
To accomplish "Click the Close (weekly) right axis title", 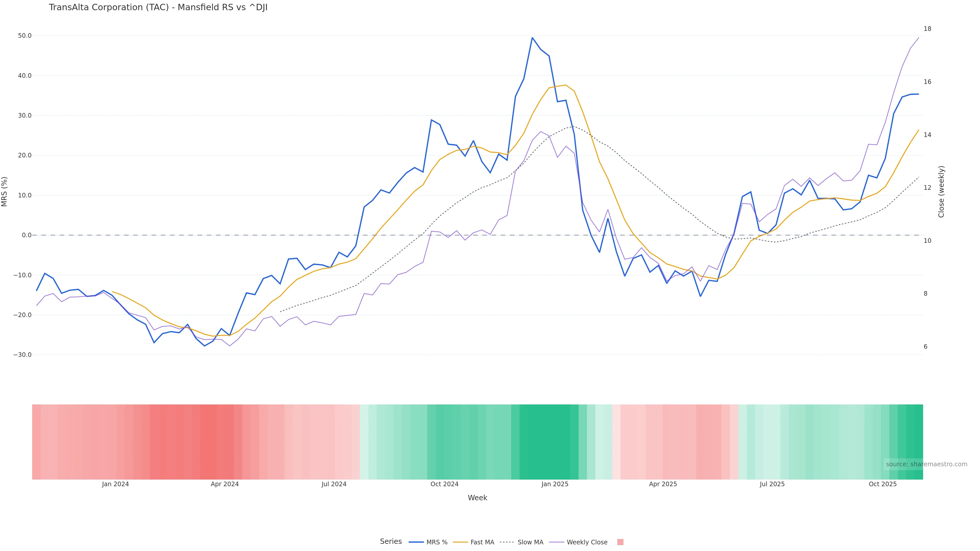I will pos(941,192).
